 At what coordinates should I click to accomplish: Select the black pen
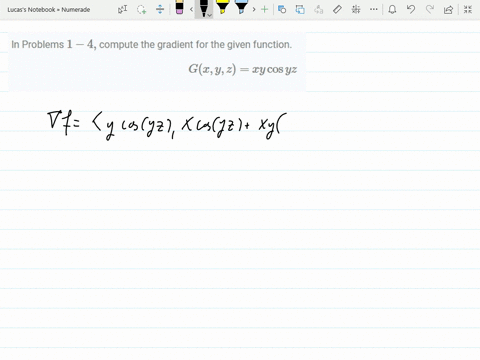(x=203, y=8)
